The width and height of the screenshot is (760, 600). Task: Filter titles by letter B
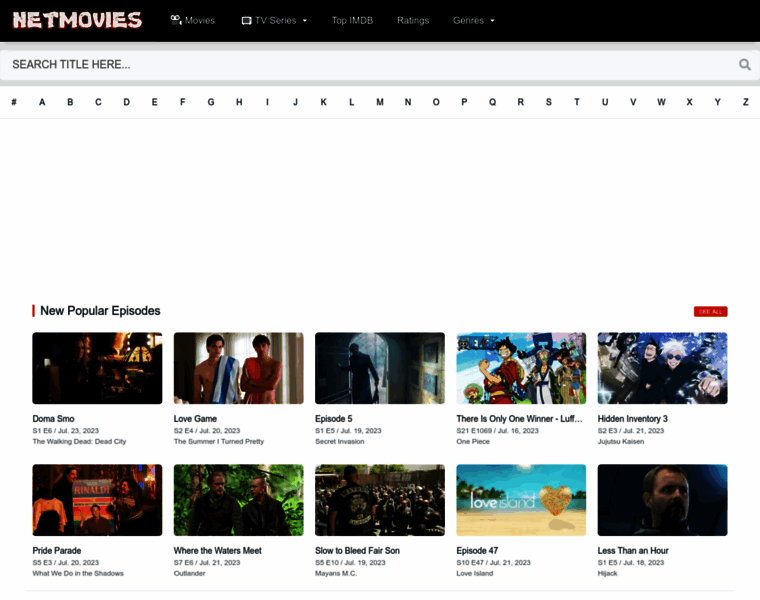(x=70, y=102)
